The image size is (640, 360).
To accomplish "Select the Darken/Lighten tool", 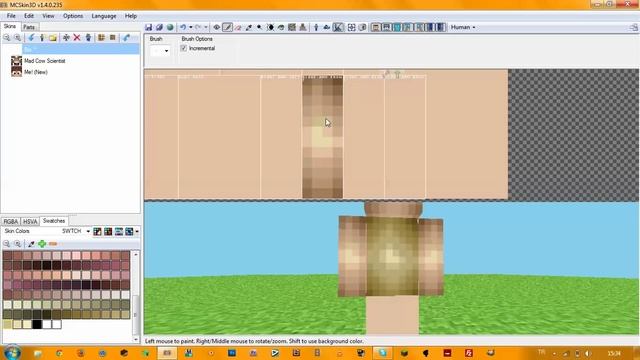I will [270, 27].
